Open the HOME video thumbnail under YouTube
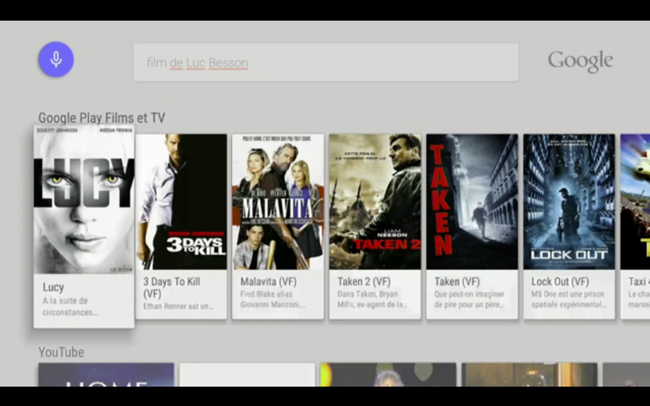 pos(106,375)
